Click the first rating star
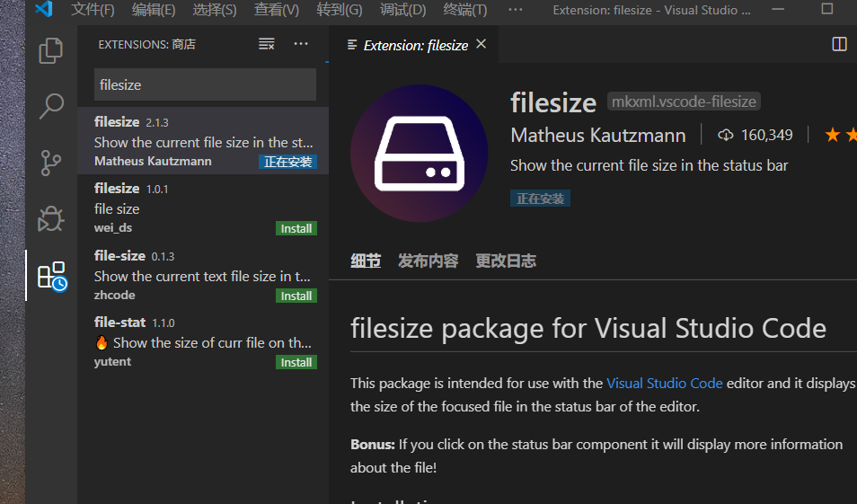 (x=832, y=135)
